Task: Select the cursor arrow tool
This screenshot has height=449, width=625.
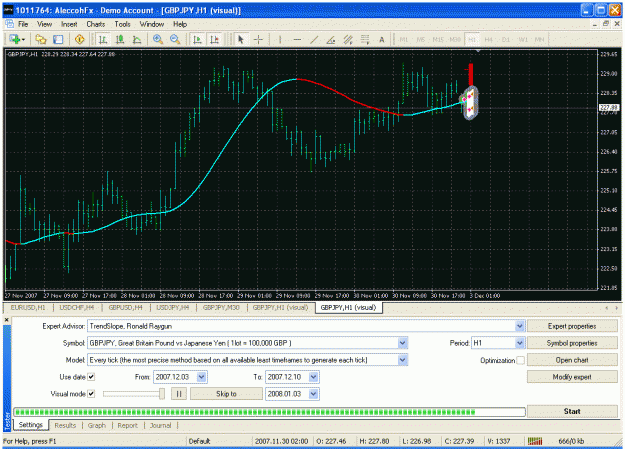Action: 240,39
